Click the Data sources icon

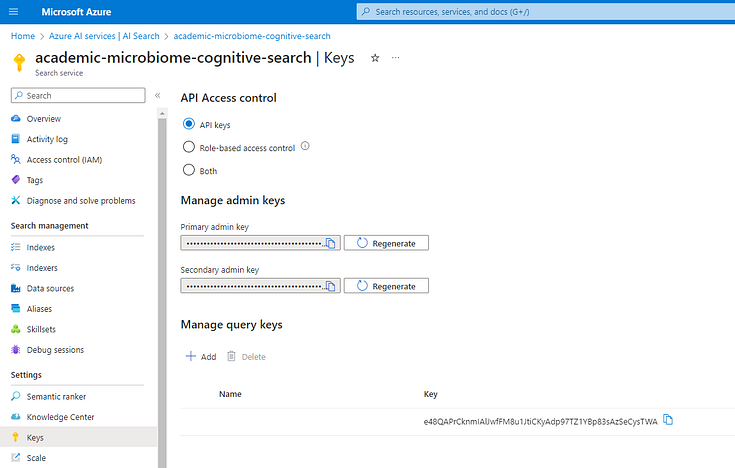15,288
